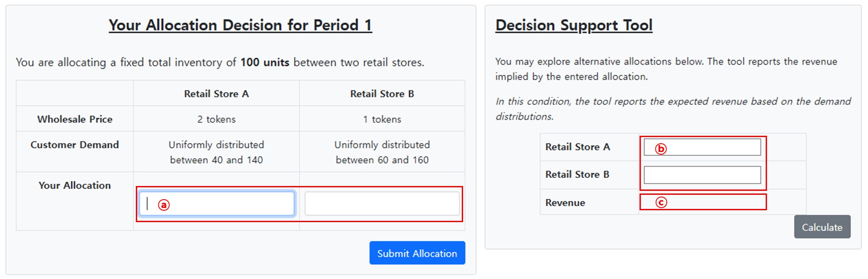
Task: Click the Submit Allocation button
Action: [417, 253]
